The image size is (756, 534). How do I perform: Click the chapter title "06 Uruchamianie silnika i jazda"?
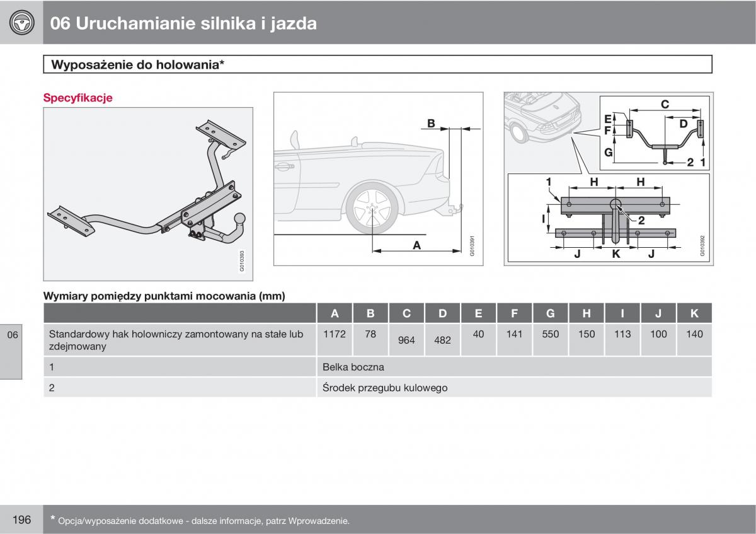(x=183, y=23)
